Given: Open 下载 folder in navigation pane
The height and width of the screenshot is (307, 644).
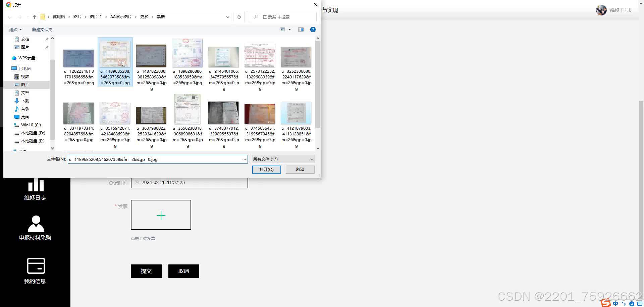Looking at the screenshot, I should tap(25, 101).
